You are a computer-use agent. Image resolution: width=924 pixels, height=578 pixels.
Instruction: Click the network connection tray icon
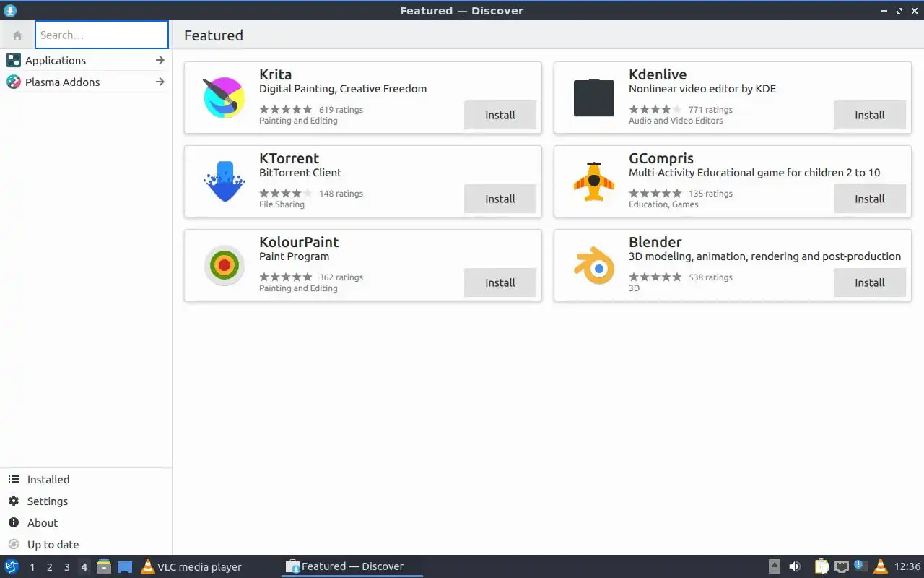[x=841, y=566]
